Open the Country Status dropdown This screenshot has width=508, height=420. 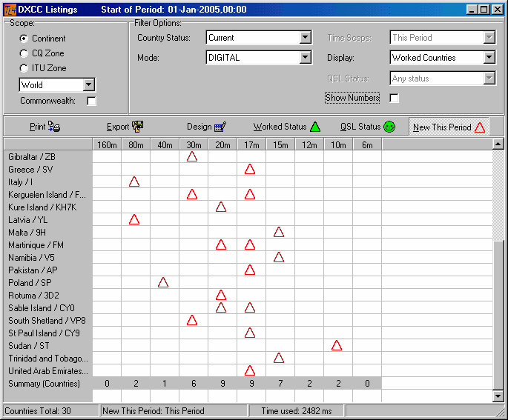point(305,38)
